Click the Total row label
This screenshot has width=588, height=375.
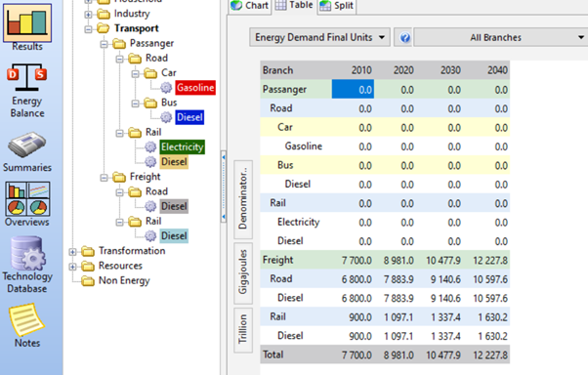(273, 354)
